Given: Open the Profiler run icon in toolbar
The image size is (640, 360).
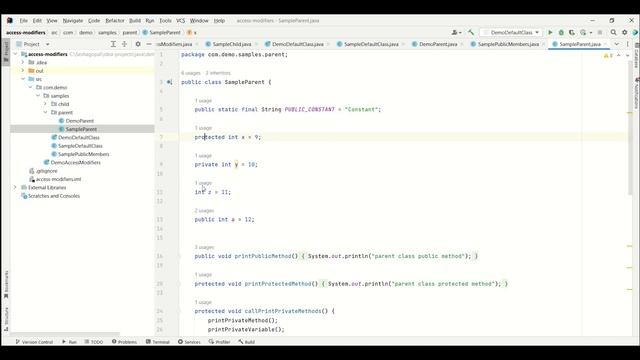Looking at the screenshot, I should click(584, 32).
